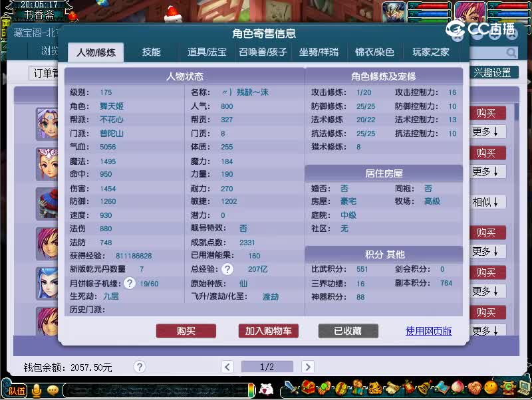
Task: Click the question mark beside 月饼粽子机缘
Action: point(130,283)
